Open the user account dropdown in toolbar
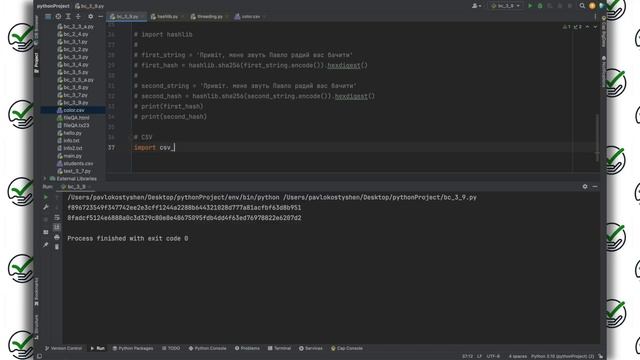The image size is (640, 360). coord(476,6)
